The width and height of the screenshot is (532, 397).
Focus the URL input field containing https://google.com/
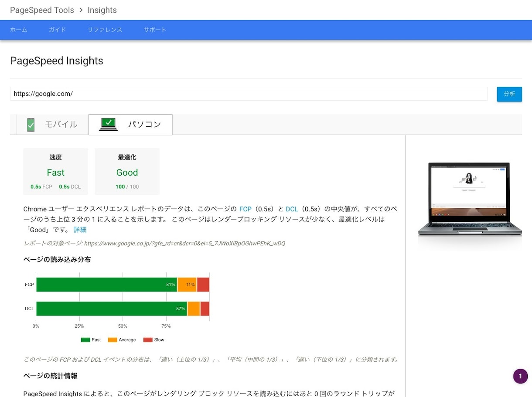tap(249, 94)
